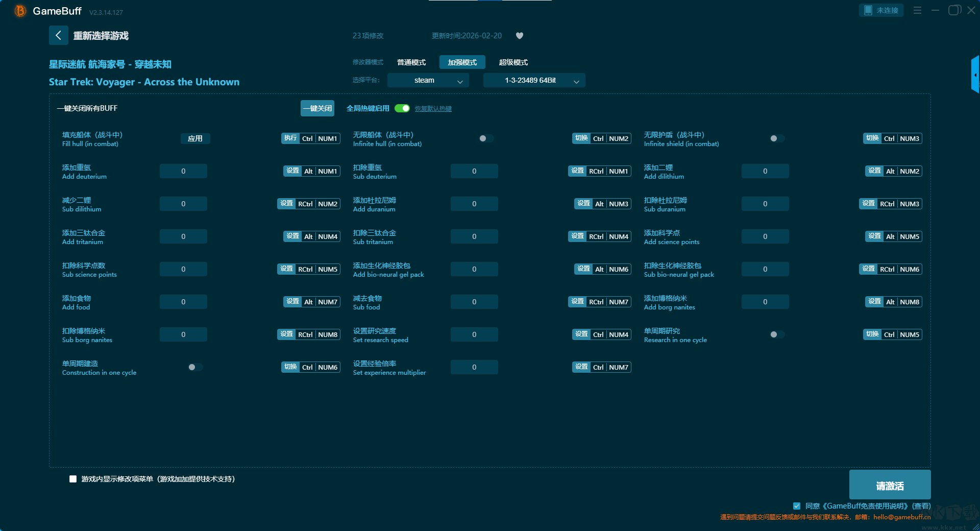Click the GameBuff logo icon
The width and height of the screenshot is (980, 531).
[20, 11]
